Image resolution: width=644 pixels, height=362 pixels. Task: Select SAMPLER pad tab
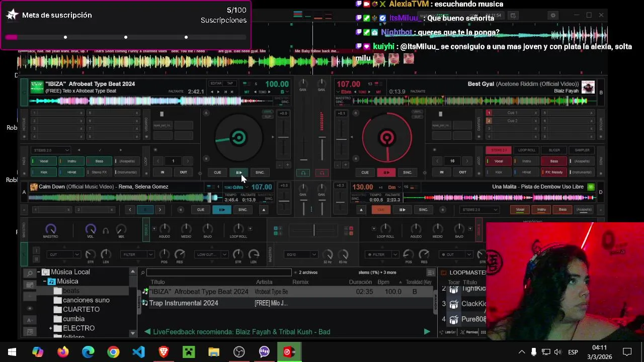click(582, 150)
